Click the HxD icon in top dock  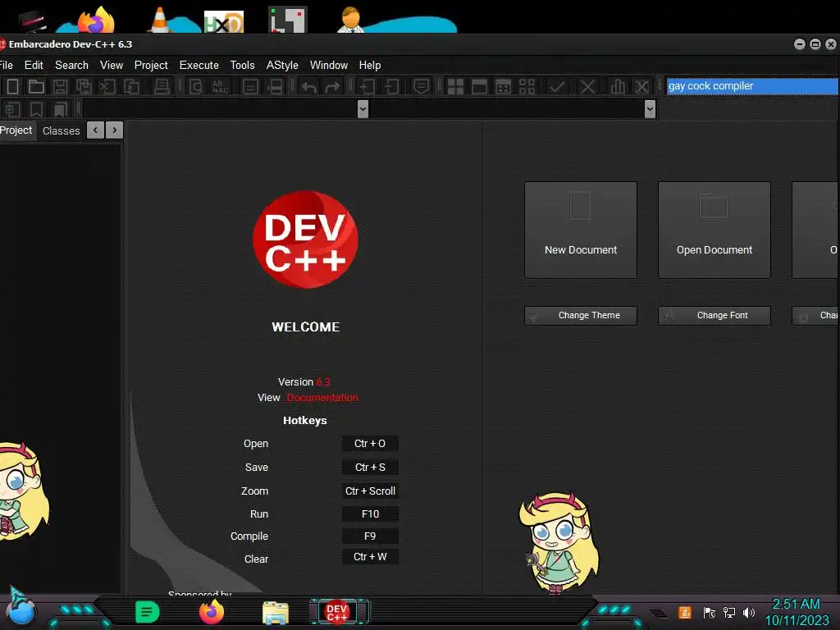tap(224, 22)
